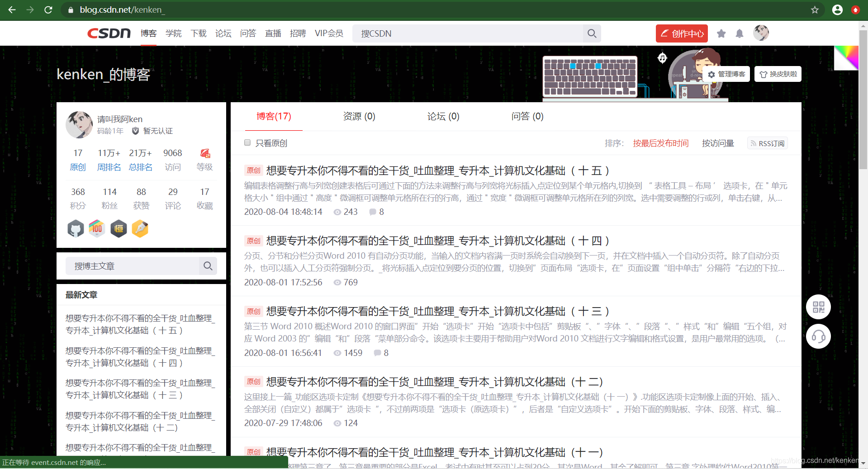Click the 换皮肤啦 button
Screen dimensions: 868x469
tap(778, 74)
